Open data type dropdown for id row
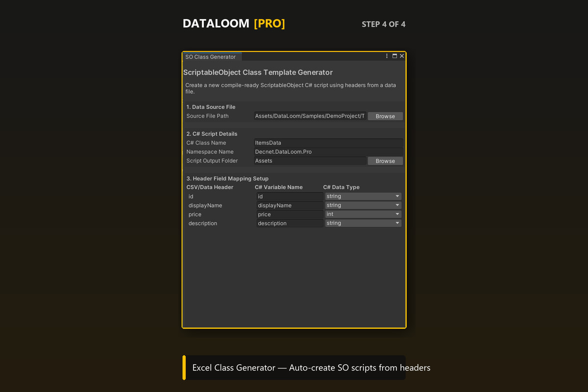The height and width of the screenshot is (392, 588). [363, 196]
